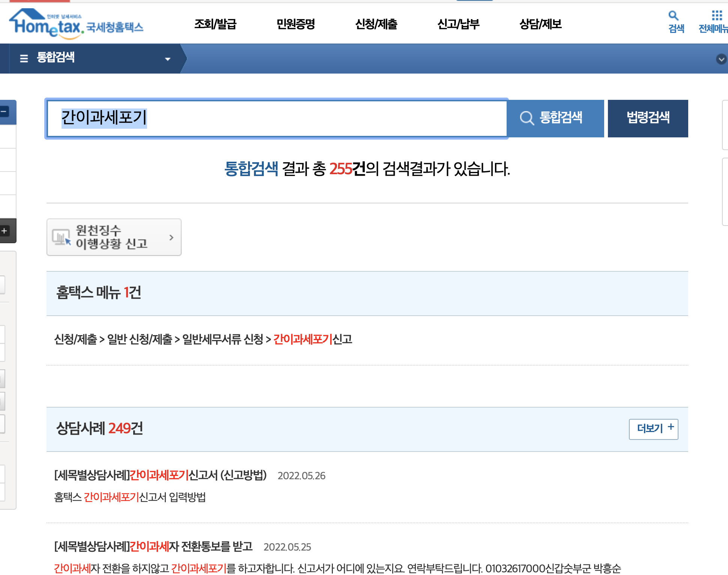Open the 신고/납부 menu
The width and height of the screenshot is (728, 575).
click(458, 24)
